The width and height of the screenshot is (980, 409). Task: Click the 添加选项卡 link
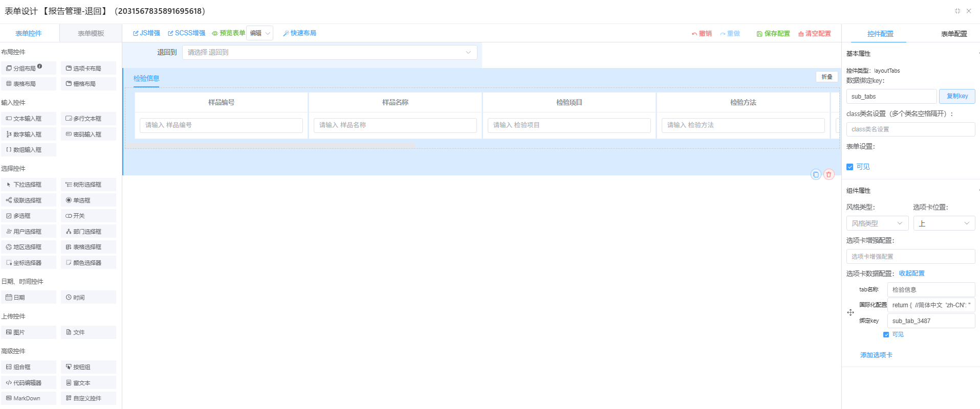[x=876, y=355]
